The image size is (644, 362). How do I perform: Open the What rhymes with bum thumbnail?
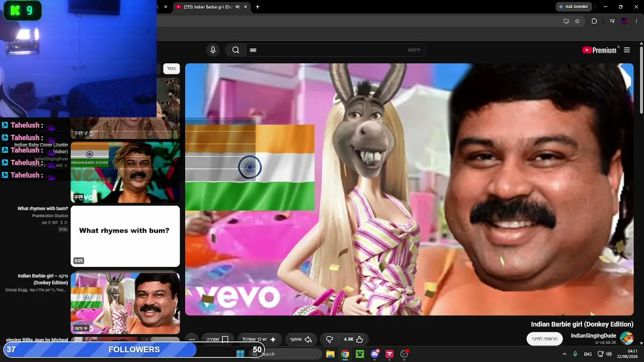click(x=125, y=236)
